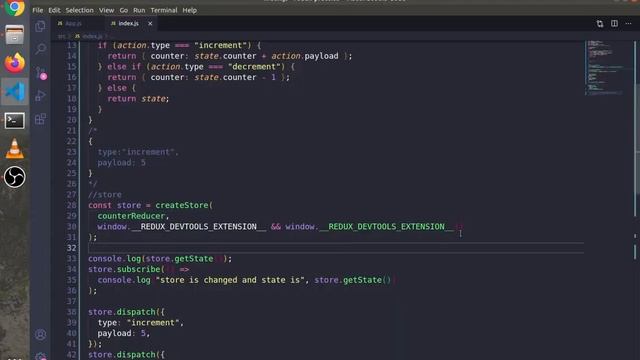Click 'store.subscribe(' on line 34
This screenshot has width=640, height=360.
(126, 269)
